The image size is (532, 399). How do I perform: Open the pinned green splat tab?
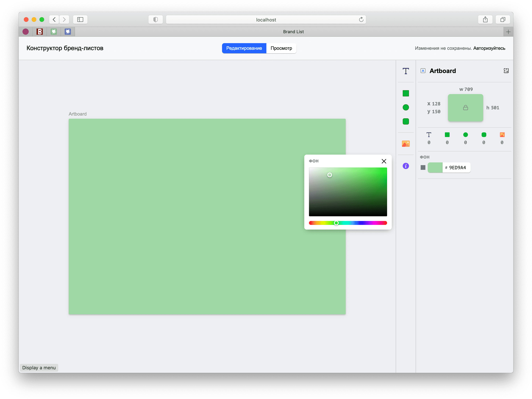tap(54, 32)
